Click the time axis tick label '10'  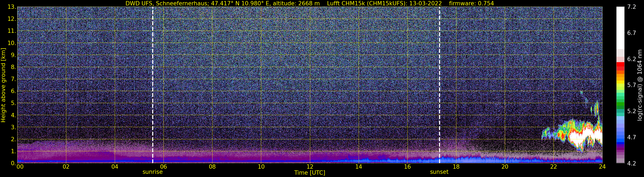[261, 167]
